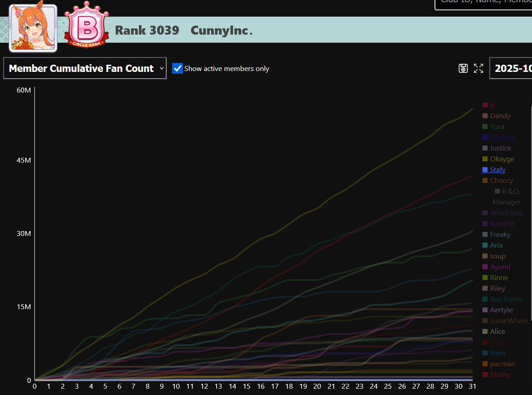
Task: Click the CunnyInc. club name
Action: click(222, 30)
